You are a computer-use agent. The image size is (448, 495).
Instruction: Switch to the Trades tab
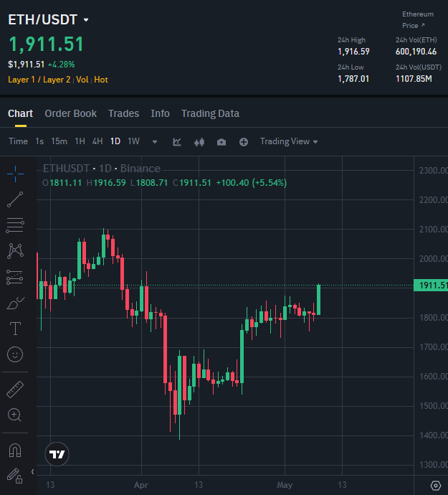124,113
